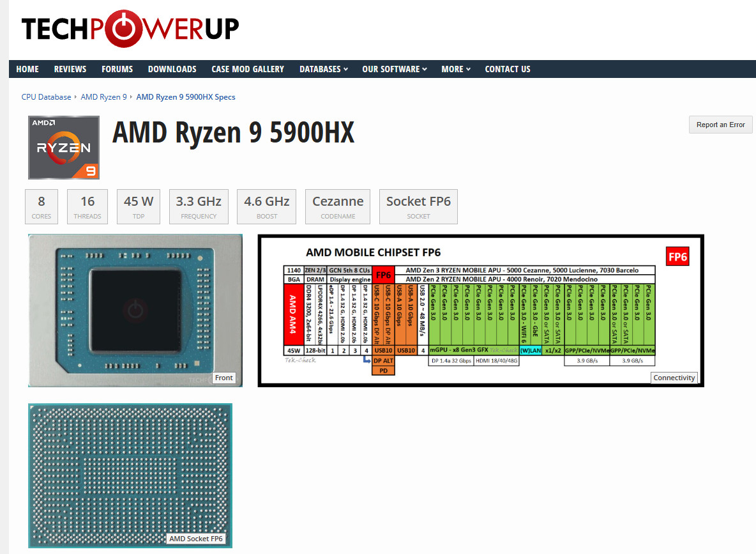The width and height of the screenshot is (756, 554).
Task: Click the Cezanne codename box
Action: (x=338, y=206)
